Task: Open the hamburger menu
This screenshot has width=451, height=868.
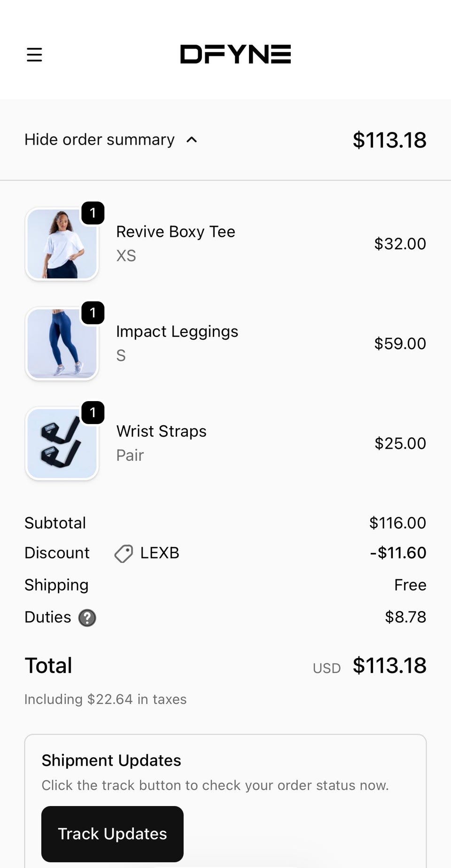Action: click(x=34, y=55)
